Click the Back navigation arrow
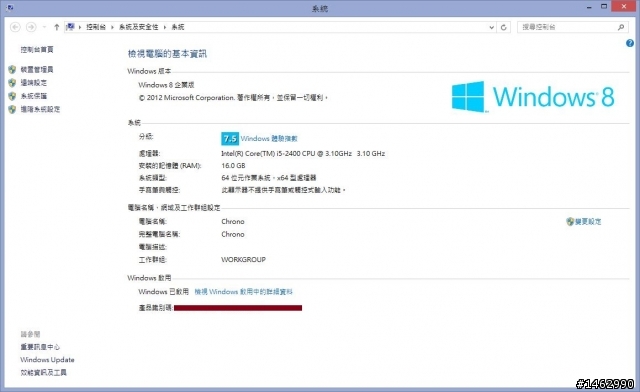 point(15,27)
